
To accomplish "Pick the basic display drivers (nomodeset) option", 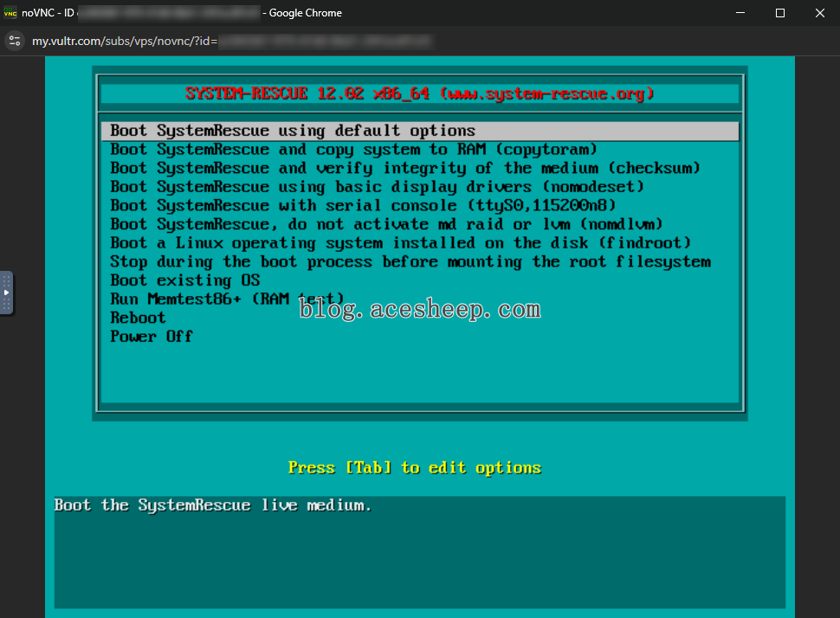I will pos(377,187).
